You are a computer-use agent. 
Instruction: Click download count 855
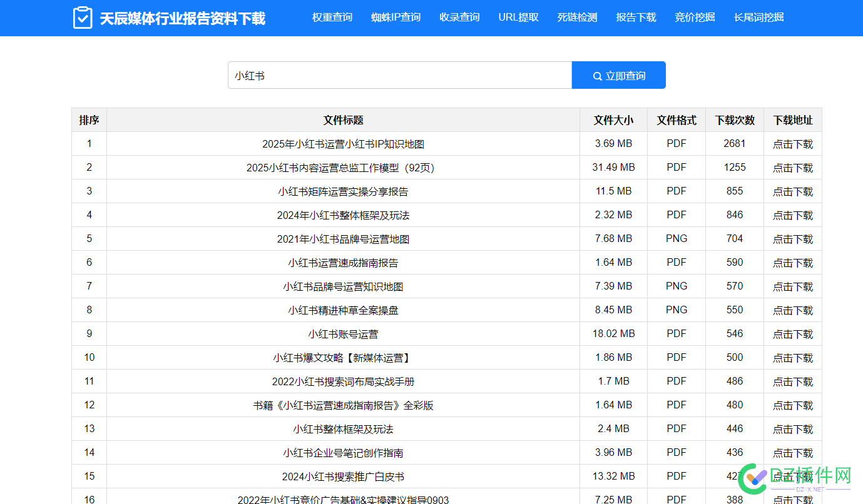[735, 191]
